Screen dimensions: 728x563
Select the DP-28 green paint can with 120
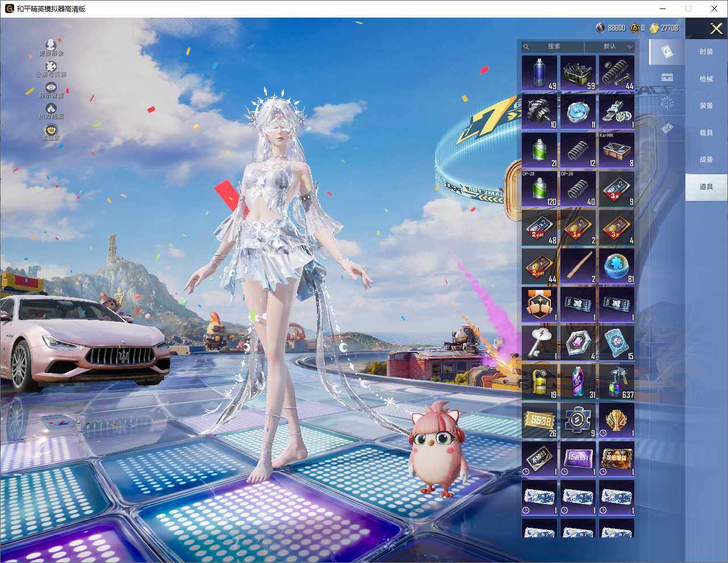click(539, 188)
